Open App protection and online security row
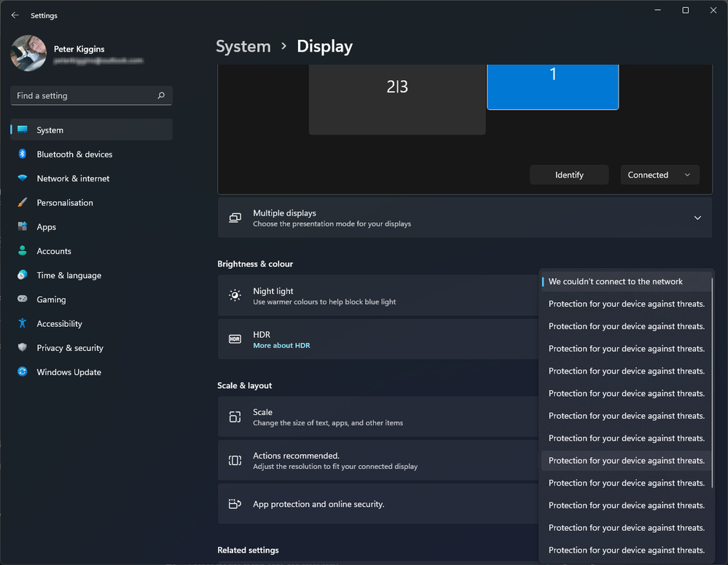The height and width of the screenshot is (565, 728). (x=378, y=504)
